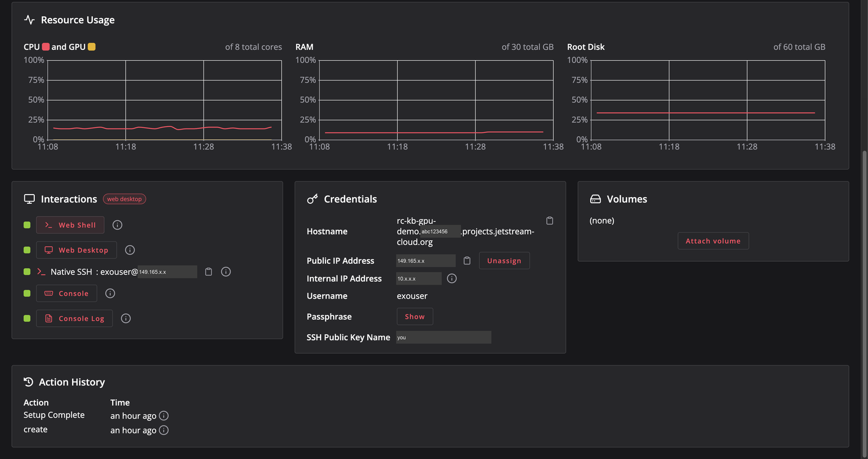Click the green status indicator beside Console Log
This screenshot has height=459, width=868.
(x=27, y=318)
